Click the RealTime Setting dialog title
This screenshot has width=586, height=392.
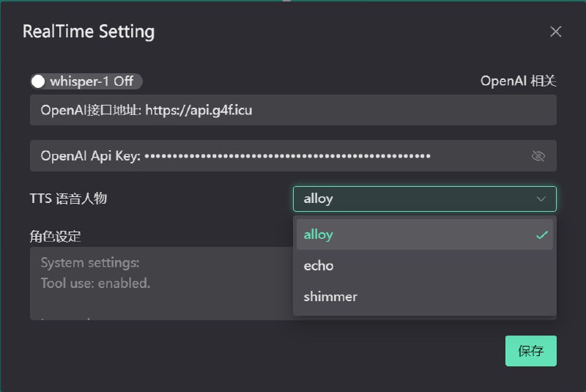tap(89, 32)
